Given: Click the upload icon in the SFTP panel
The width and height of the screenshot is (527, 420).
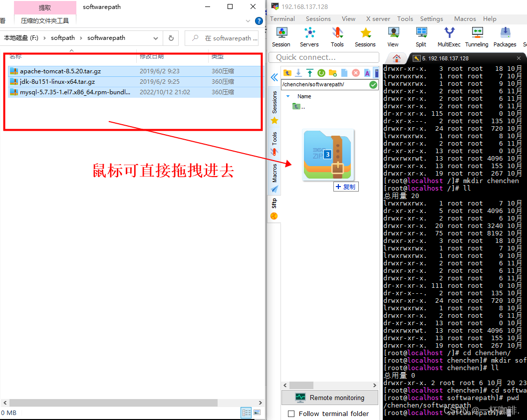Looking at the screenshot, I should [309, 72].
